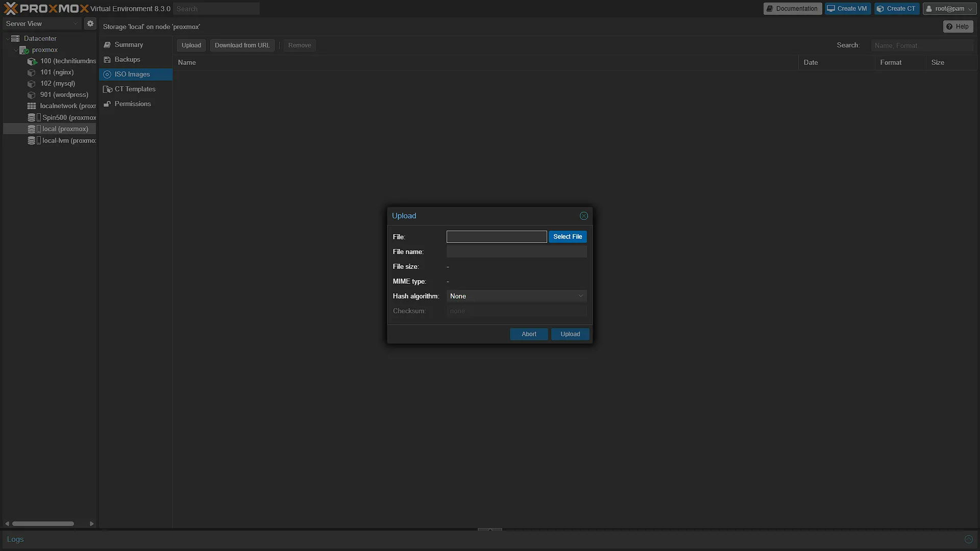Open the CT Templates tab

pos(135,89)
